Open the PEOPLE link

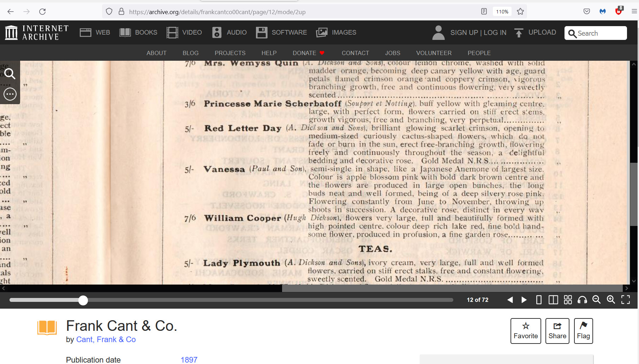click(479, 53)
